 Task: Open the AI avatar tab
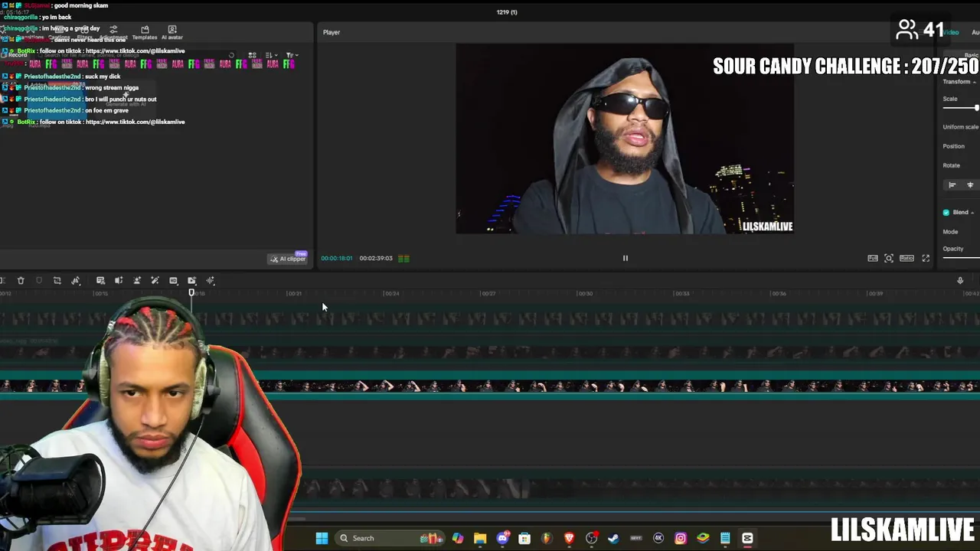pyautogui.click(x=172, y=33)
